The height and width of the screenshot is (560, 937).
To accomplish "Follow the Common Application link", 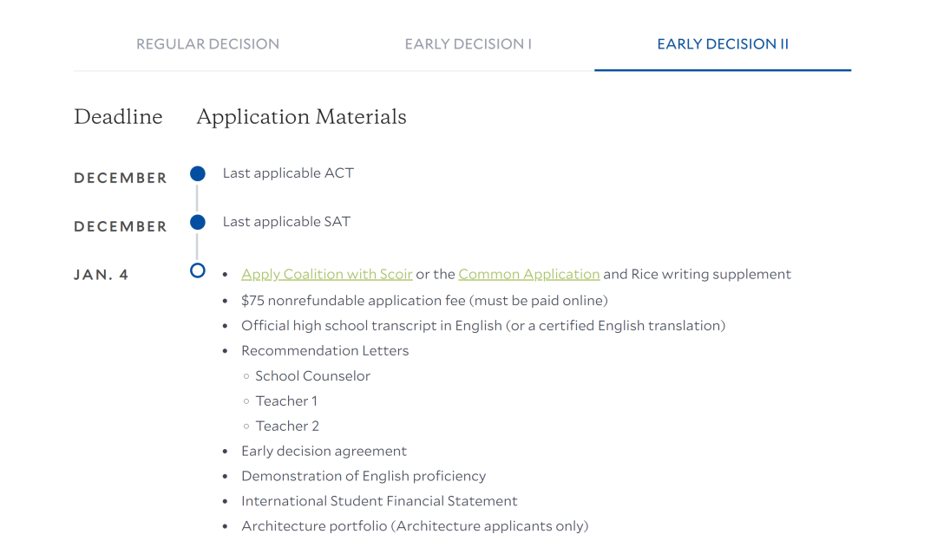I will (x=529, y=274).
